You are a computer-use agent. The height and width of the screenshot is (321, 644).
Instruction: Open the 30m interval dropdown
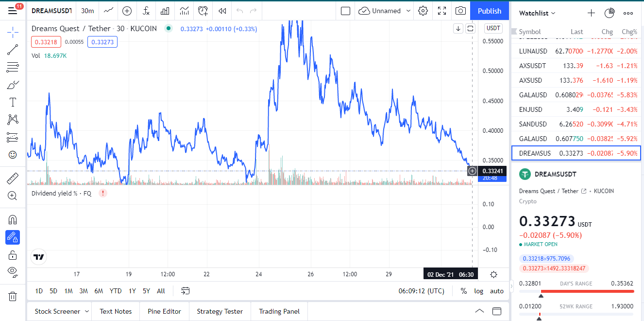pos(88,11)
